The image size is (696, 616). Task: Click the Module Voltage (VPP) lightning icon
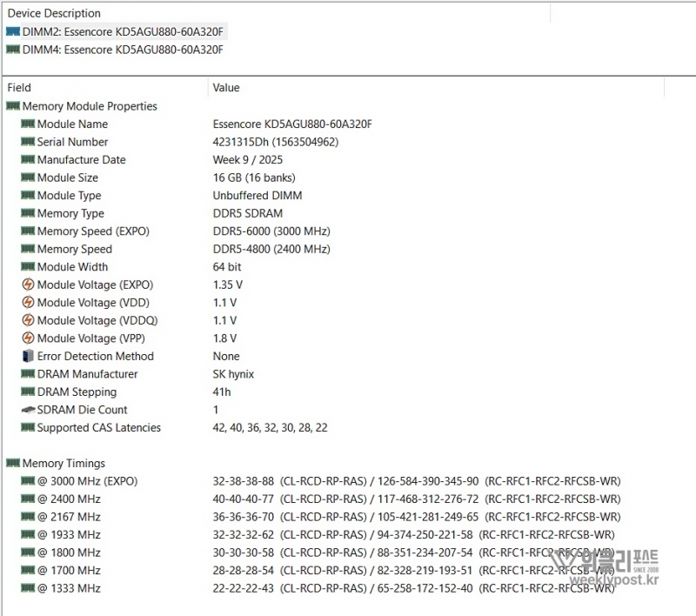click(x=28, y=338)
